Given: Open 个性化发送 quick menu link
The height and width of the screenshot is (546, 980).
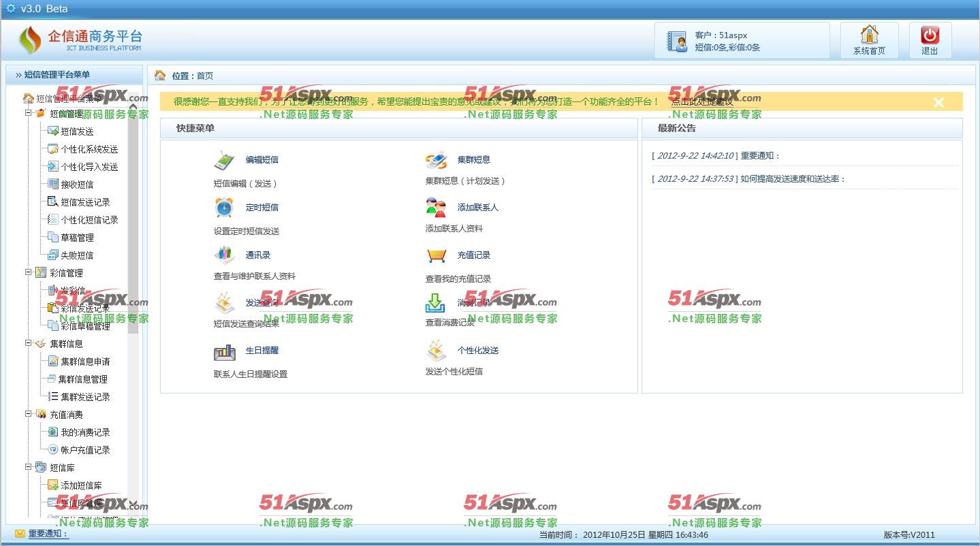Looking at the screenshot, I should pyautogui.click(x=478, y=351).
